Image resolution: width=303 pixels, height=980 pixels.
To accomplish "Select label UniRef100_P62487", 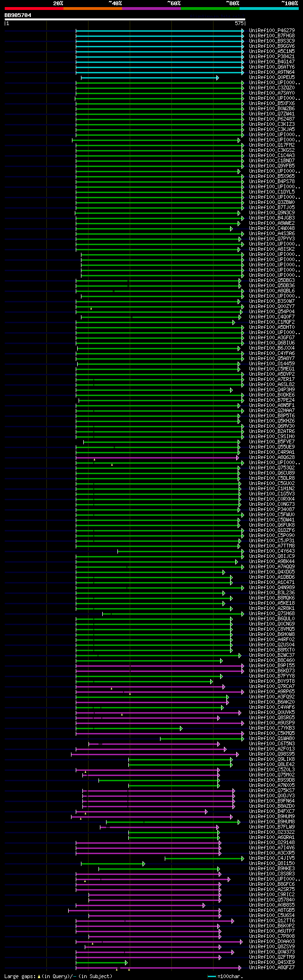I will tap(272, 119).
